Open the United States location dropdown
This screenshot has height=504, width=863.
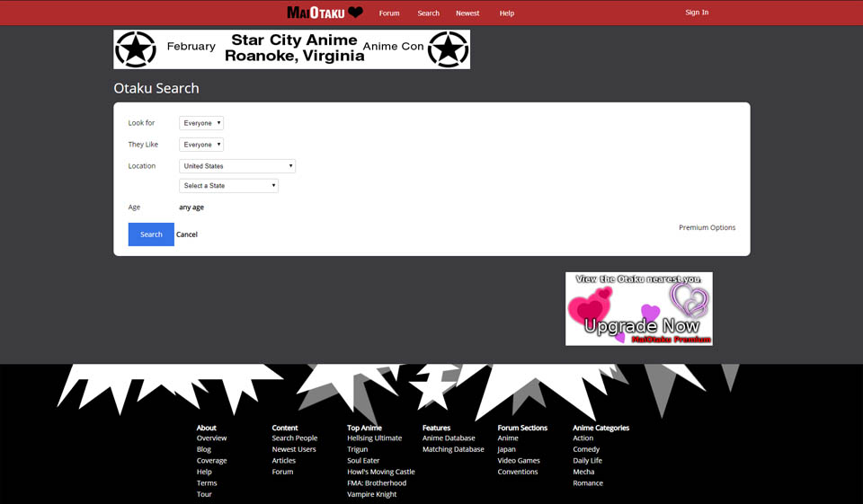pyautogui.click(x=237, y=166)
